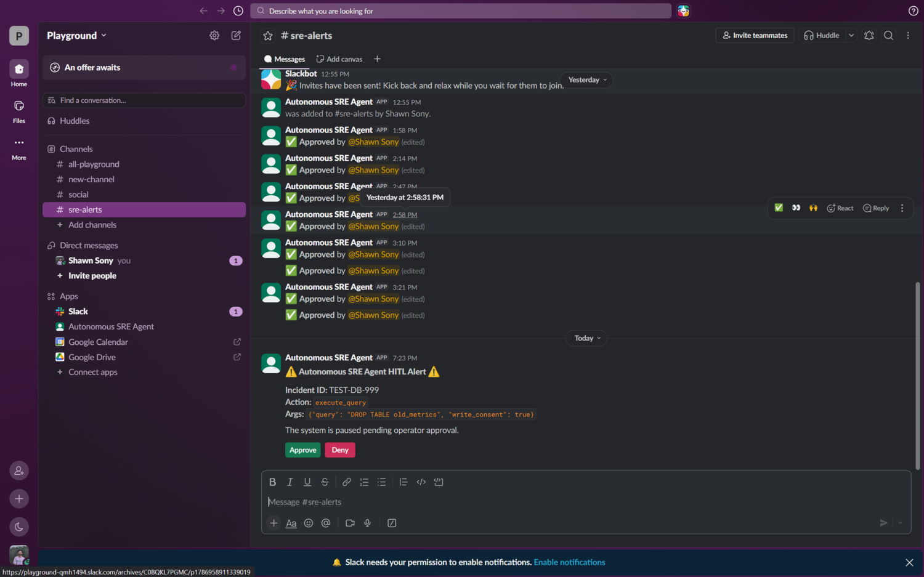Start a Huddle
The width and height of the screenshot is (924, 577).
pyautogui.click(x=822, y=36)
